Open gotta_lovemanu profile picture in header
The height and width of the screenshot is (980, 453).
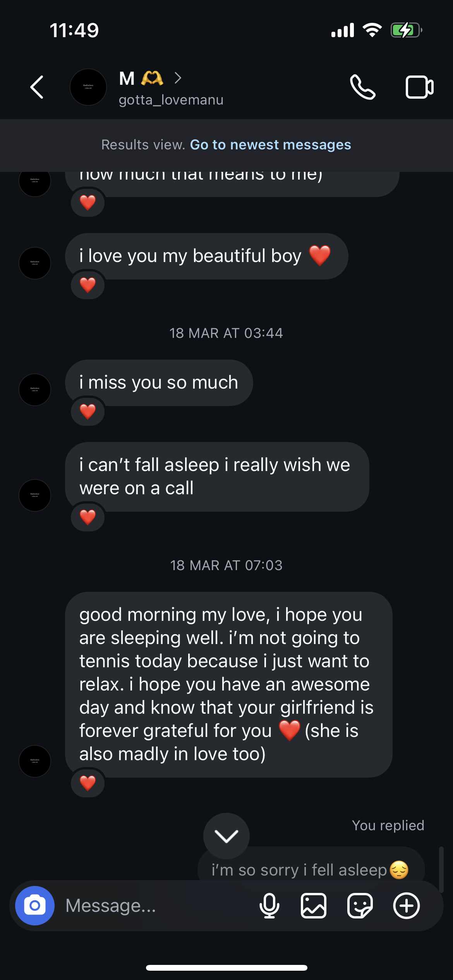88,87
